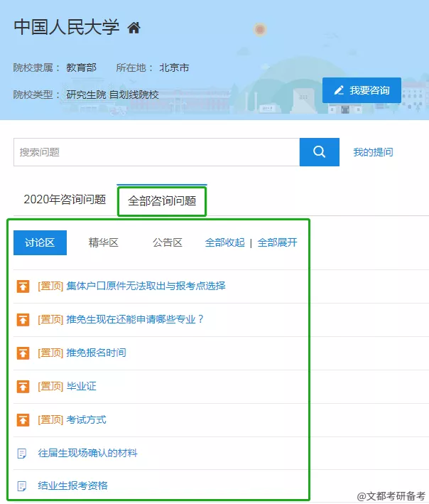Open the 精华区 section
Viewport: 429px width, 504px height.
point(104,242)
